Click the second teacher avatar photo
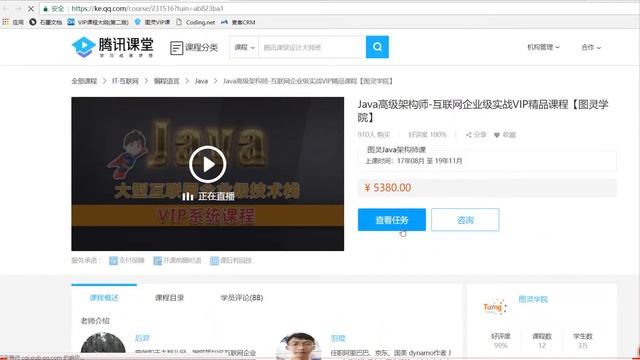 (x=298, y=346)
